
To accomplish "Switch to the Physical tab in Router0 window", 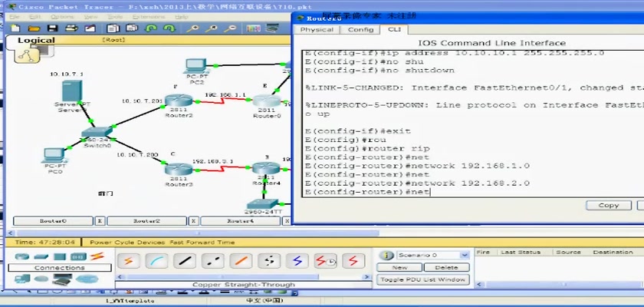I will click(317, 30).
